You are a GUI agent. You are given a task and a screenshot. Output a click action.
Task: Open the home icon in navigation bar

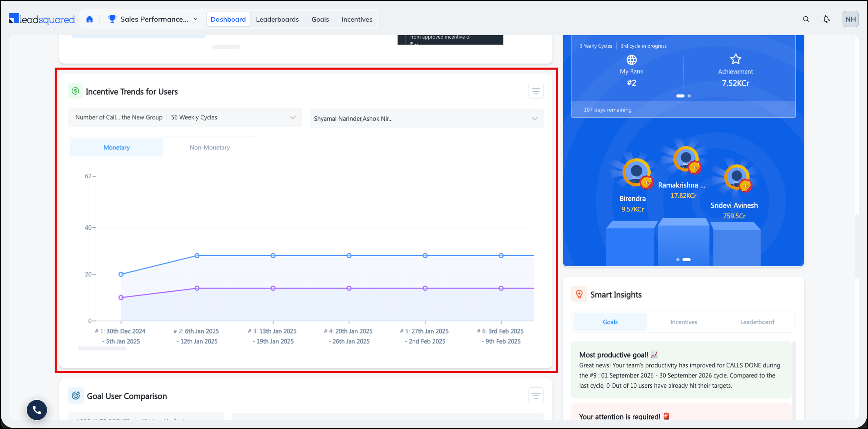pyautogui.click(x=90, y=19)
